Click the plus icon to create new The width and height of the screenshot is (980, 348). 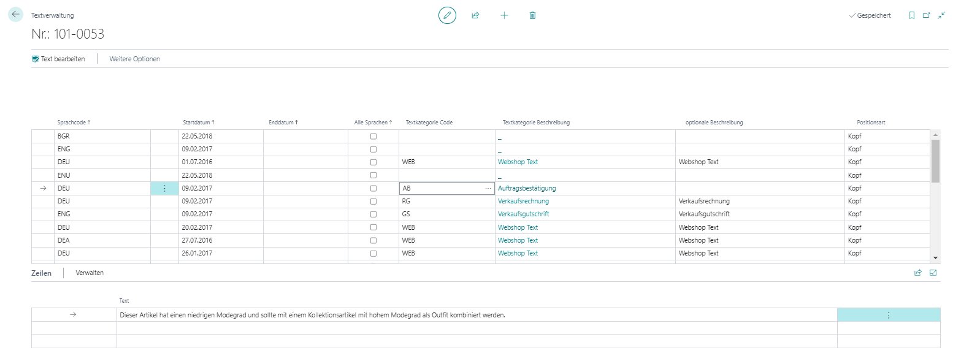coord(504,15)
